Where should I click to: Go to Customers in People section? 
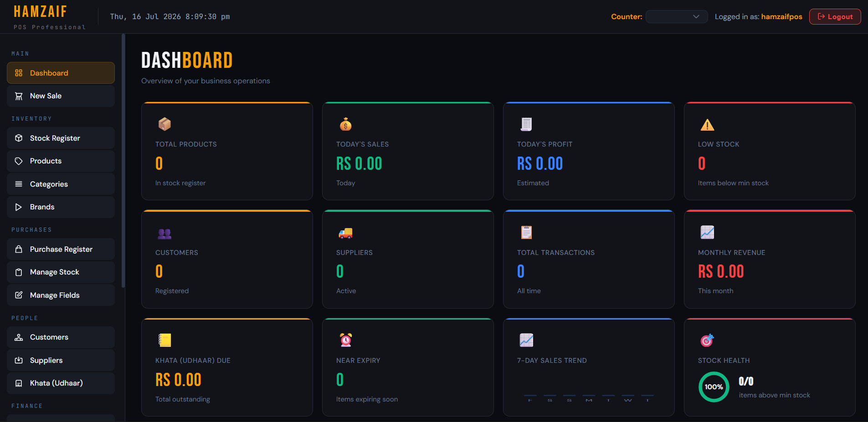61,337
